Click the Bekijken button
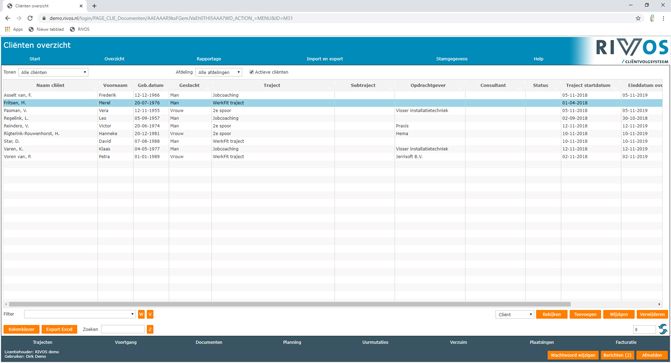The image size is (671, 363). [552, 314]
